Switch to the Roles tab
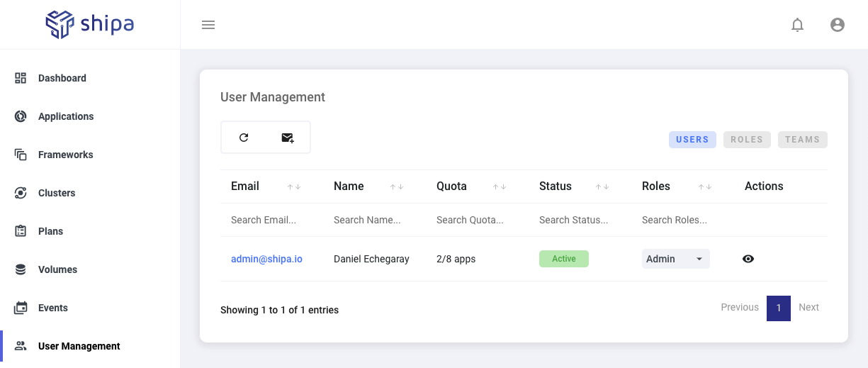This screenshot has width=868, height=368. point(747,140)
